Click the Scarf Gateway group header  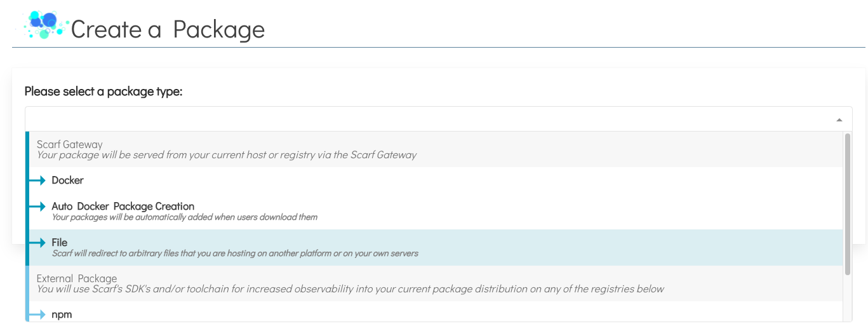pyautogui.click(x=70, y=145)
